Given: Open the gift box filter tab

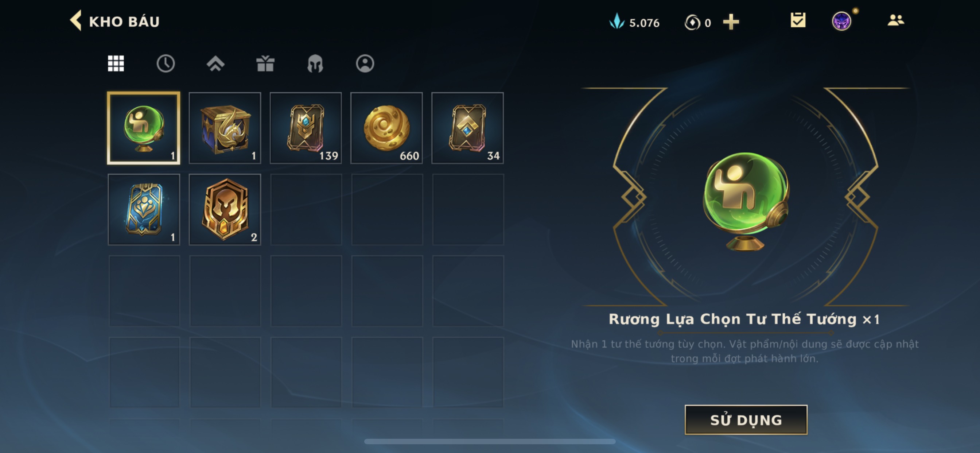Looking at the screenshot, I should [x=265, y=63].
